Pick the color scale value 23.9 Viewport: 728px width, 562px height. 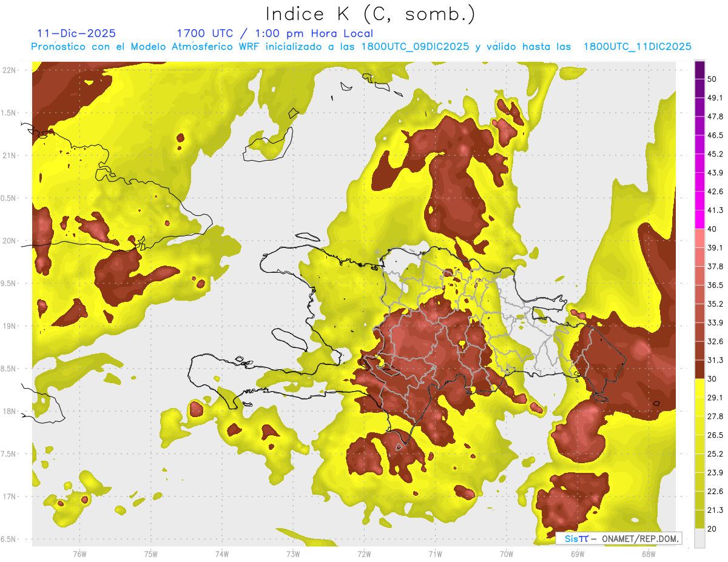pos(715,473)
